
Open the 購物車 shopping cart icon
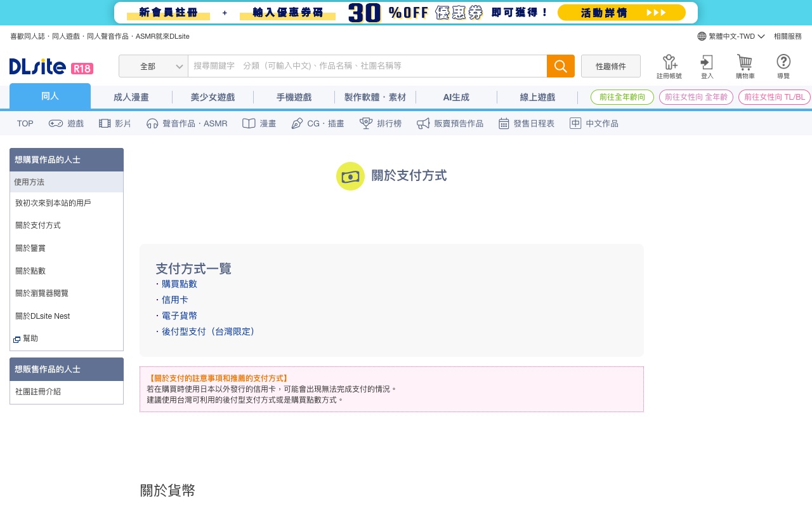point(745,67)
